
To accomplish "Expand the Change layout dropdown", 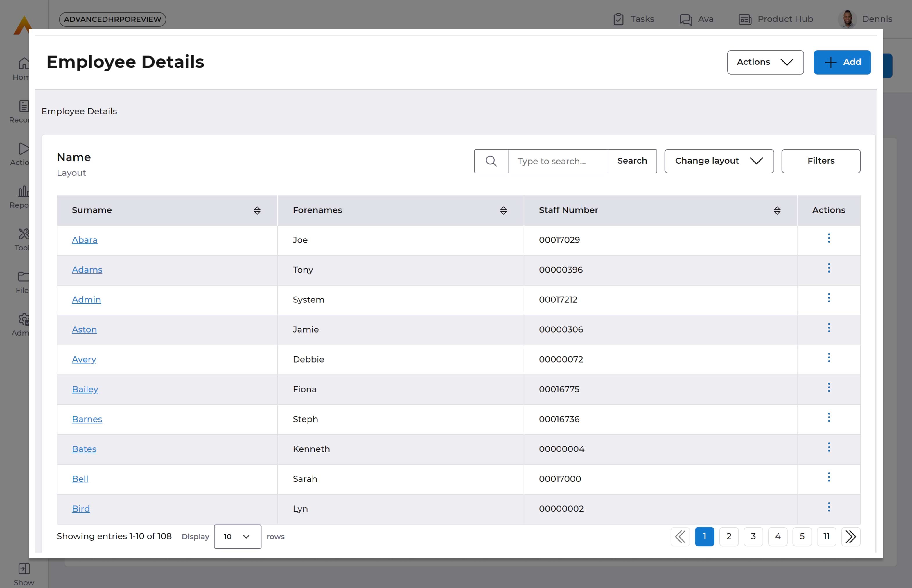I will point(719,161).
